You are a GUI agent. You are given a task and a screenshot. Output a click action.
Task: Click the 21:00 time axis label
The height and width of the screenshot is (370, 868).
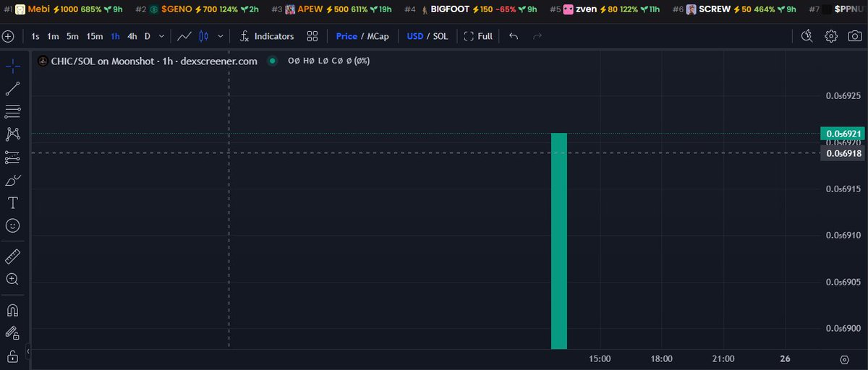723,359
